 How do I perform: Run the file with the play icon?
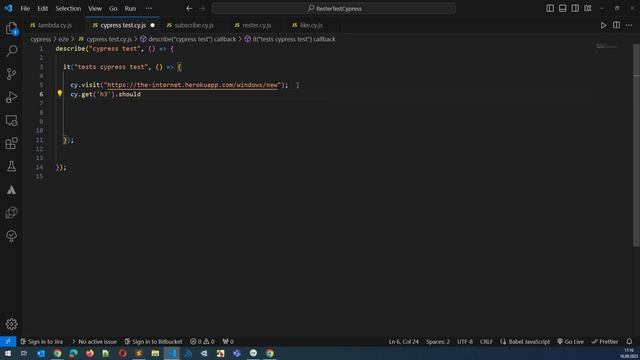603,25
